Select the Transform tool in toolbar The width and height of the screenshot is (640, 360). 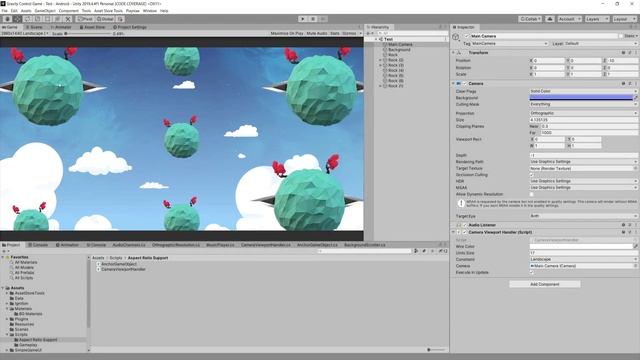pos(58,19)
